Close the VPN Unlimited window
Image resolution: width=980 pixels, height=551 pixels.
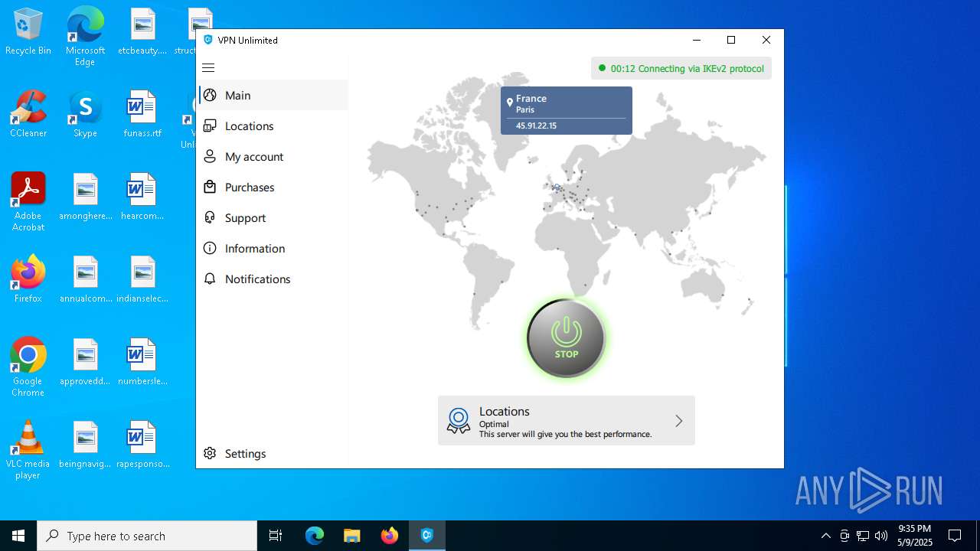click(766, 40)
